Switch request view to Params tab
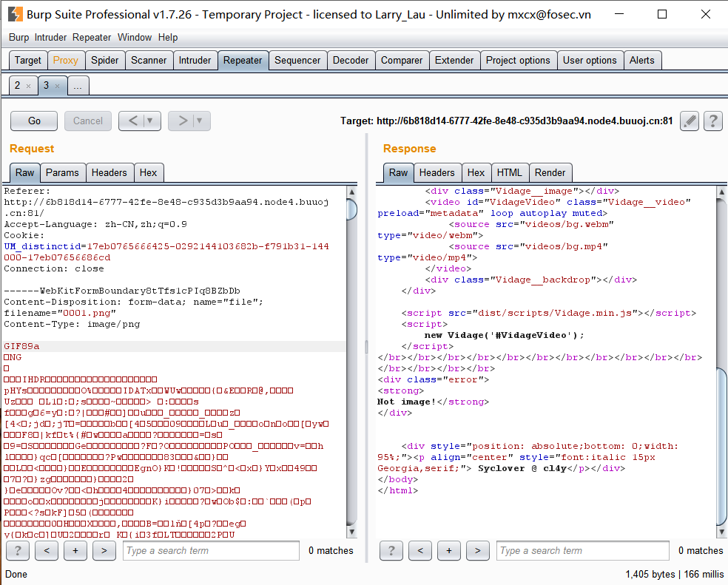This screenshot has height=585, width=728. 62,172
